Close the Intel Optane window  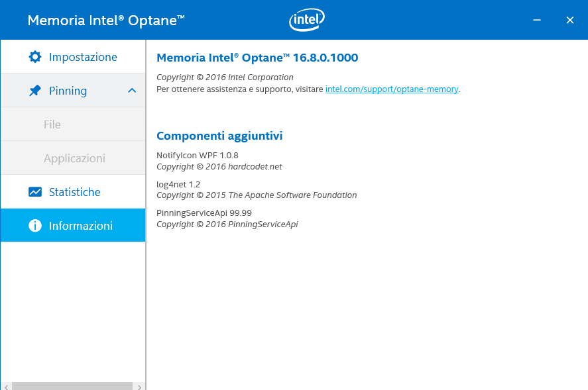click(x=569, y=21)
